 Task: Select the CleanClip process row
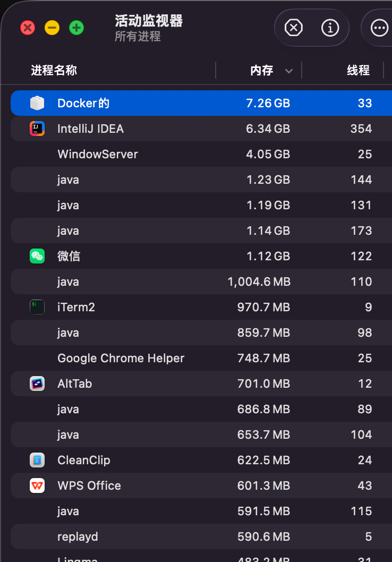click(201, 460)
